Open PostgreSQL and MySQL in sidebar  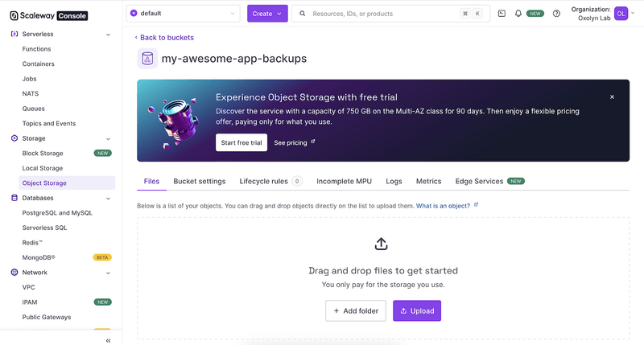(57, 213)
